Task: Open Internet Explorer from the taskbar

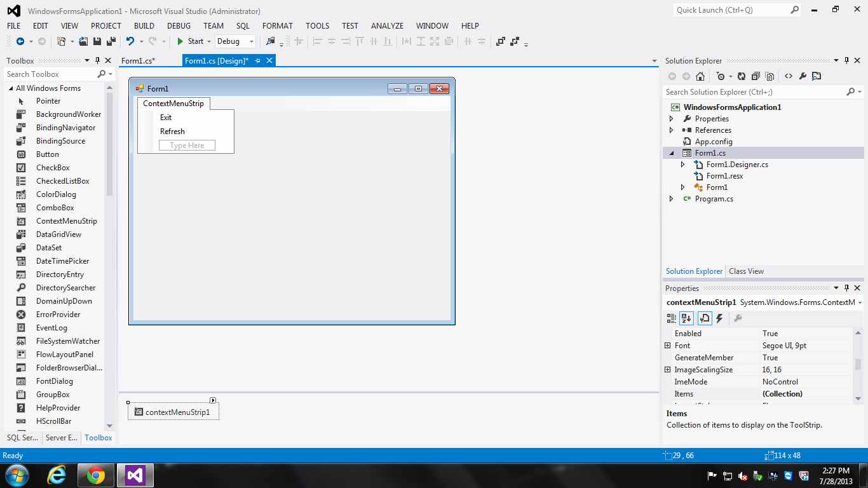Action: click(57, 475)
